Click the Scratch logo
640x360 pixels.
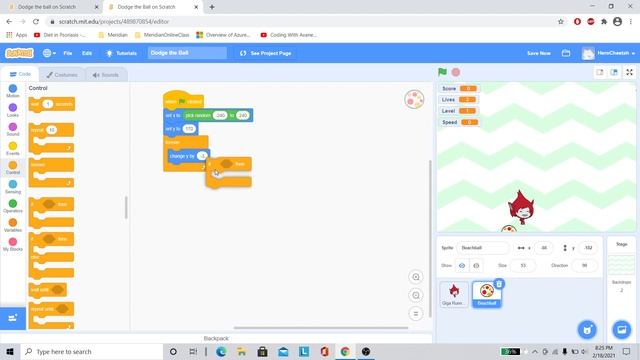pyautogui.click(x=19, y=53)
